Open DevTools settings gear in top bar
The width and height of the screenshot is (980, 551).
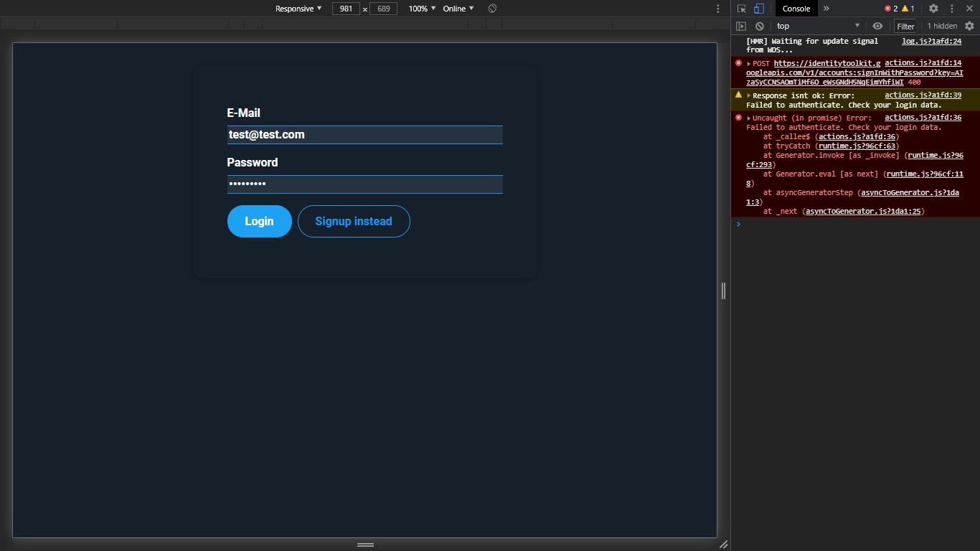[x=933, y=9]
